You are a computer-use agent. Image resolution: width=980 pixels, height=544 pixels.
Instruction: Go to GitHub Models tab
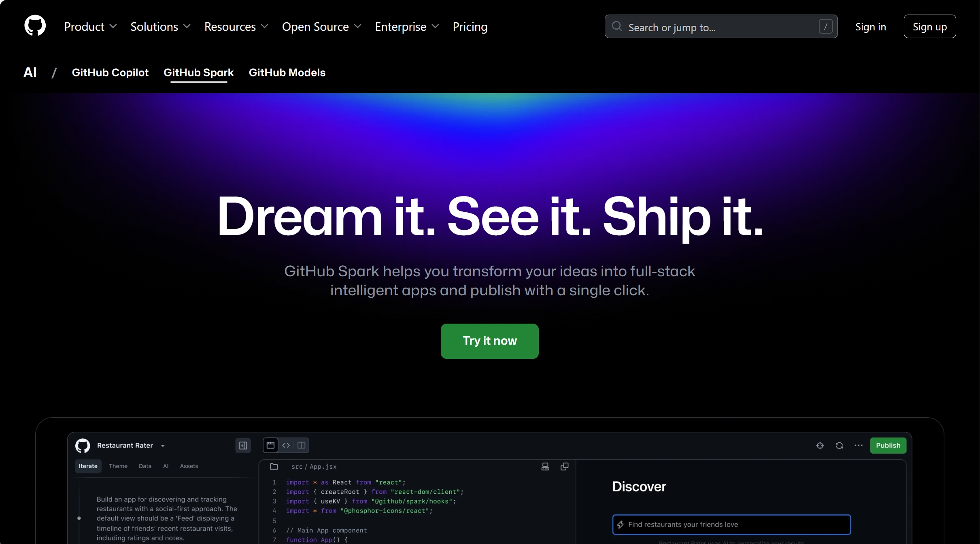point(287,73)
